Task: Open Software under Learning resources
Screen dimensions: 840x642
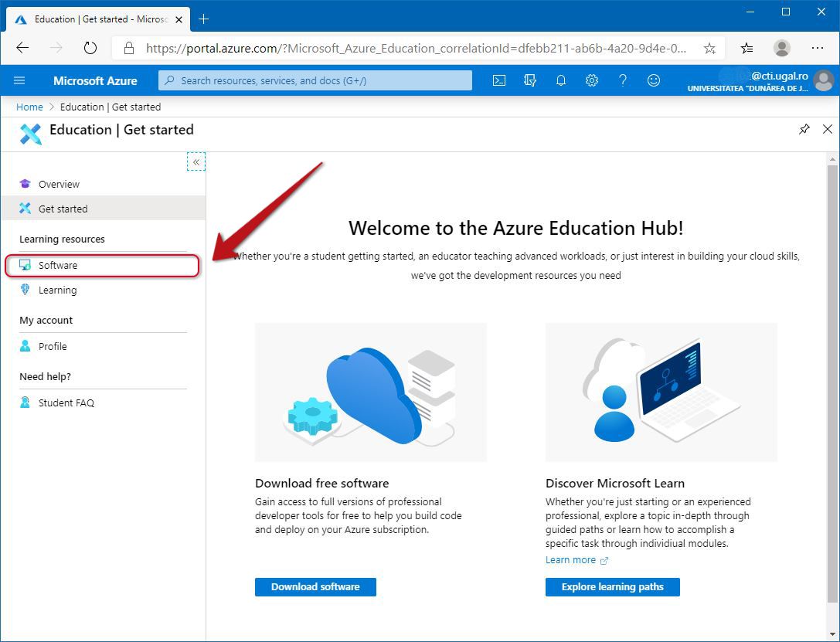Action: [x=102, y=266]
